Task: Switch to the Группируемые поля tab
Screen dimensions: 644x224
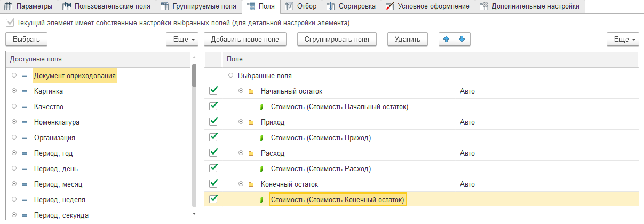Action: (199, 6)
